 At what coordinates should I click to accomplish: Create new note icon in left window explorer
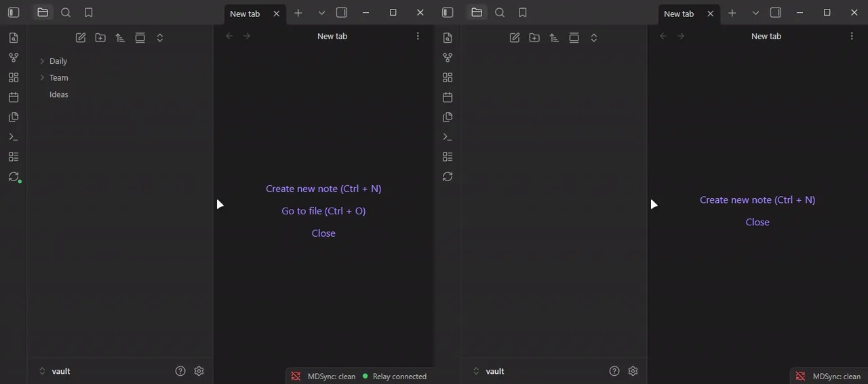[81, 38]
